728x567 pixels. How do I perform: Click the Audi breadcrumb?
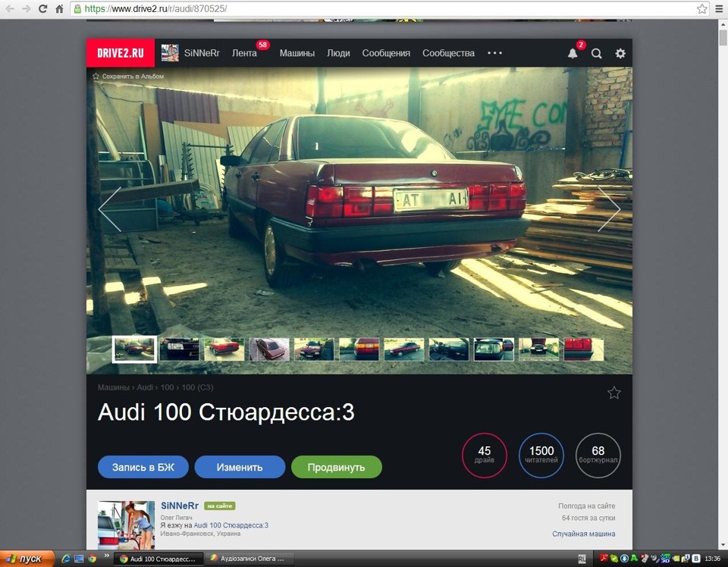point(145,387)
